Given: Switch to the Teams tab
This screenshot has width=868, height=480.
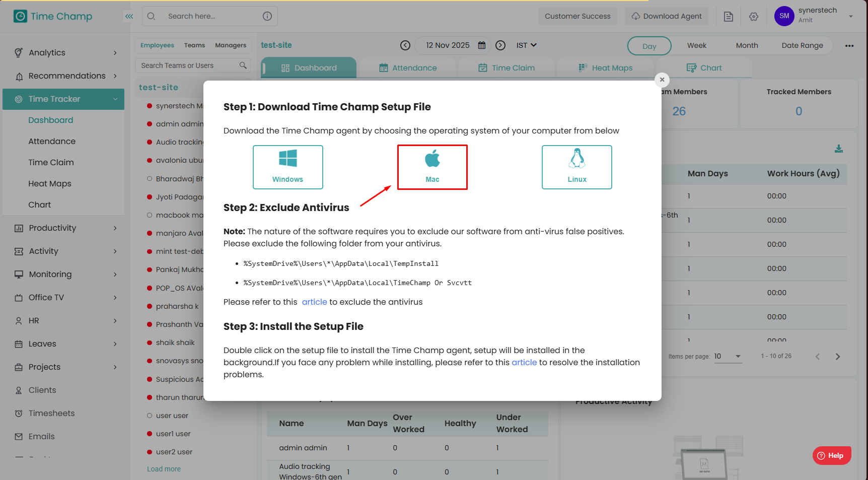Looking at the screenshot, I should click(194, 45).
